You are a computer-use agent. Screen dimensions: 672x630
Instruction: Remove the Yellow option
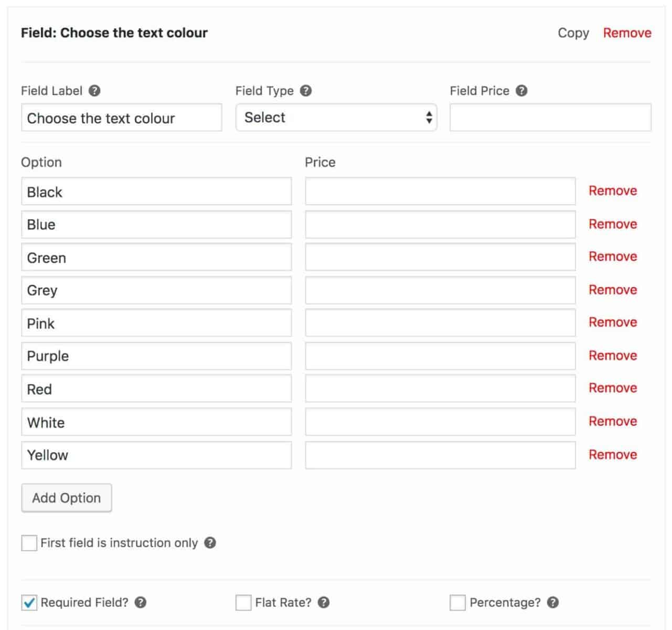[x=613, y=455]
